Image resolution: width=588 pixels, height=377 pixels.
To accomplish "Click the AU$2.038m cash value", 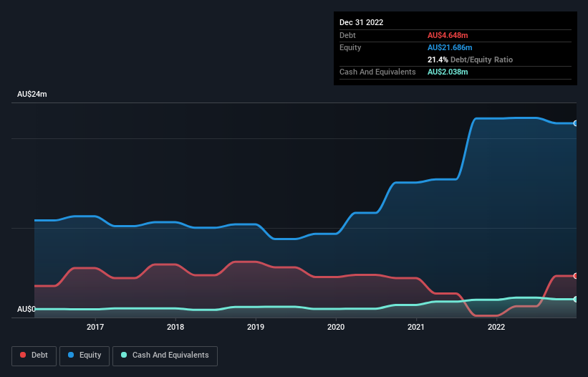I will (x=448, y=72).
